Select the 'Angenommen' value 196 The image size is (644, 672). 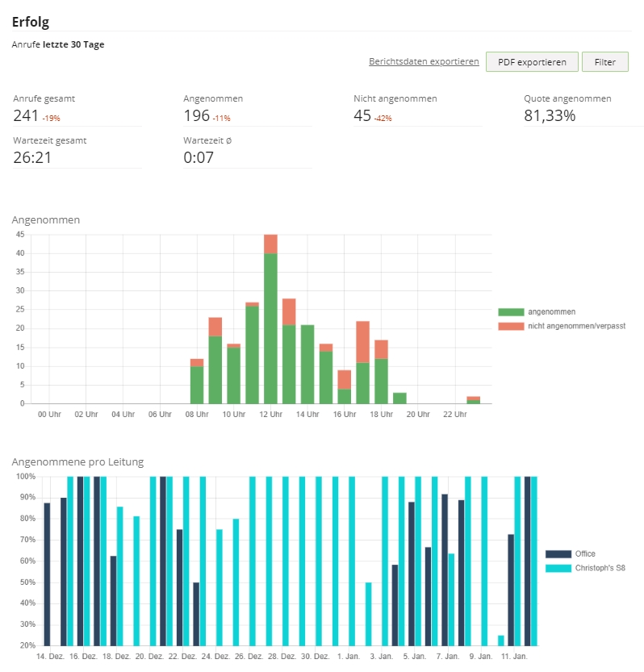point(196,116)
